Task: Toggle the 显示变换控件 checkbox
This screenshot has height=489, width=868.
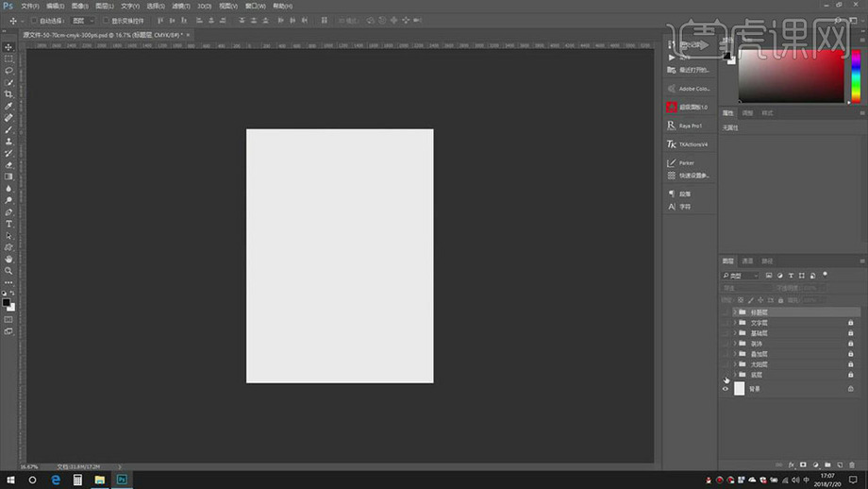Action: (x=107, y=21)
